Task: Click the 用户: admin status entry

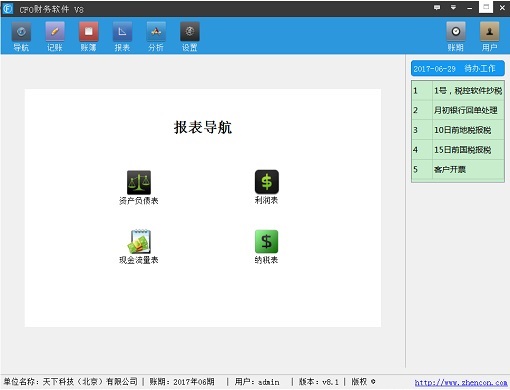Action: click(257, 382)
